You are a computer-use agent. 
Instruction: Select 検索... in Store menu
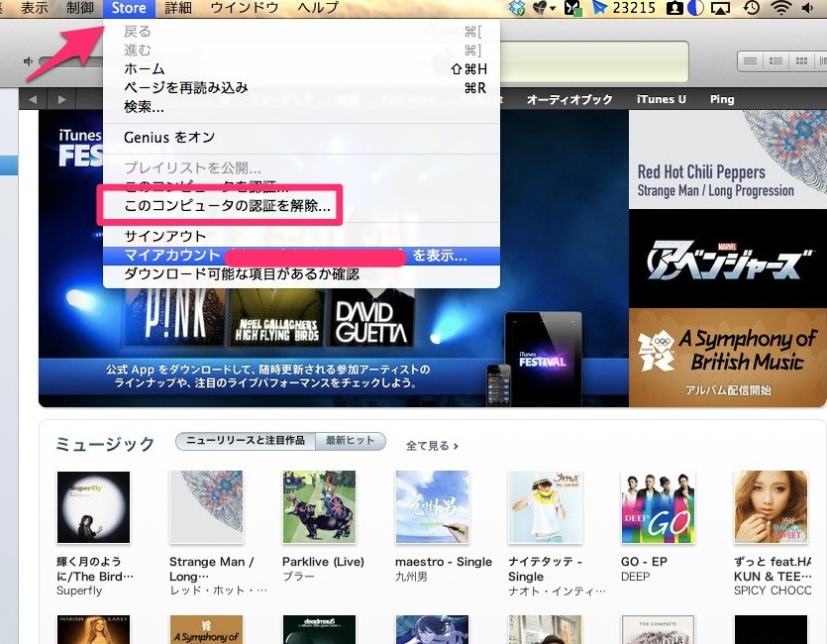(301, 107)
